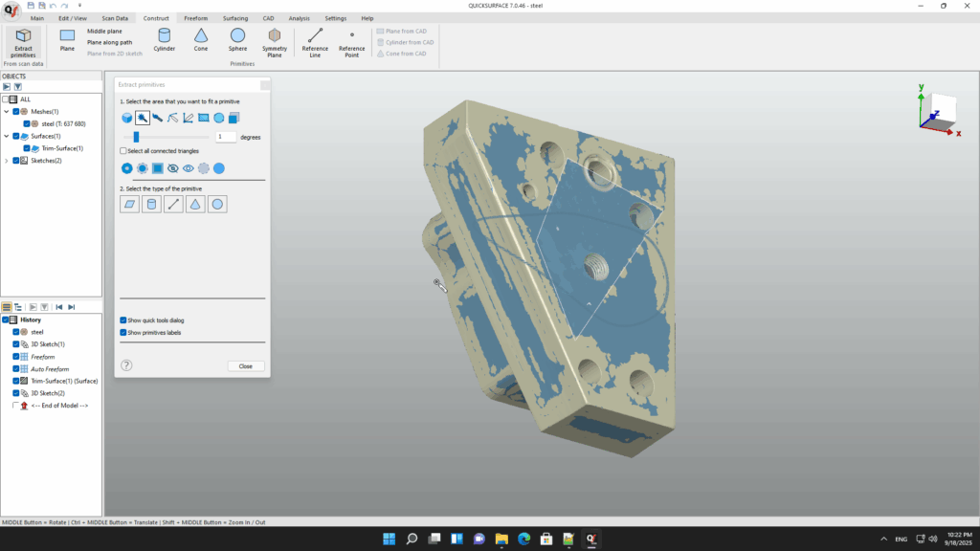The height and width of the screenshot is (551, 980).
Task: Click the Middle plane command
Action: [x=104, y=32]
